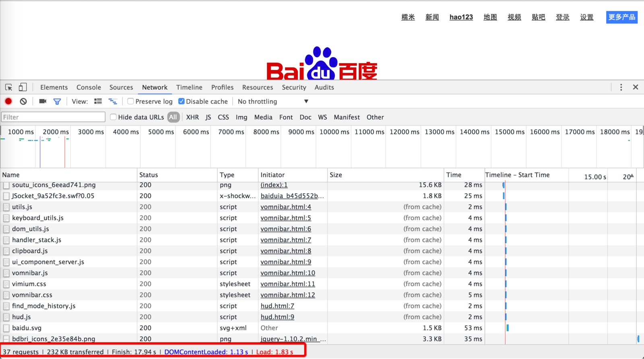This screenshot has height=359, width=644.
Task: Switch to large request rows view icon
Action: (98, 101)
